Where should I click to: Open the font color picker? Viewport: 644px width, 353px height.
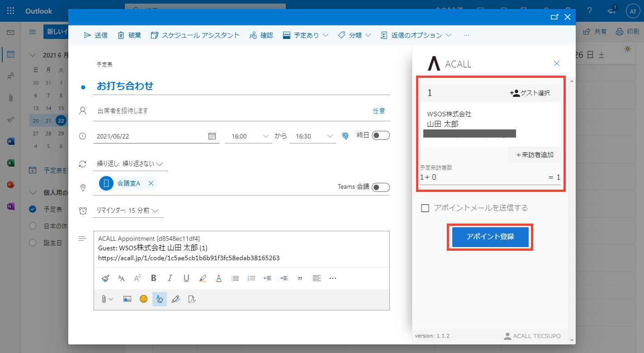coord(219,278)
